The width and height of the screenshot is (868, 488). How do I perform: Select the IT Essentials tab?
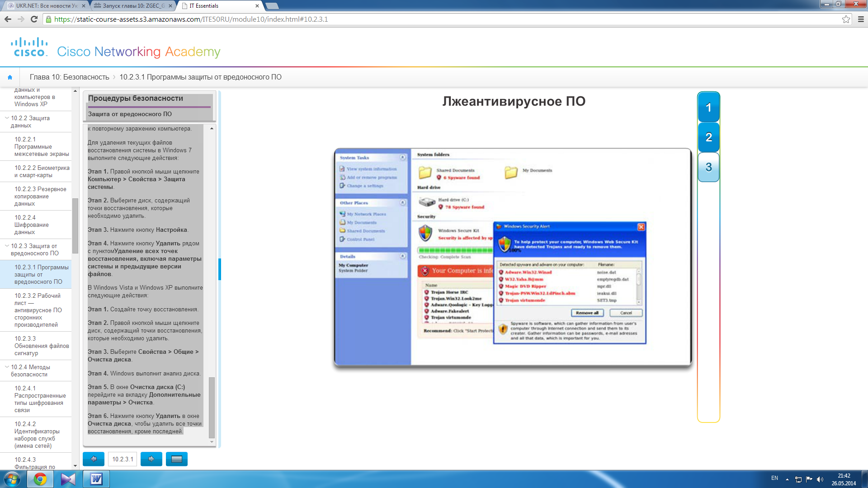tap(219, 6)
